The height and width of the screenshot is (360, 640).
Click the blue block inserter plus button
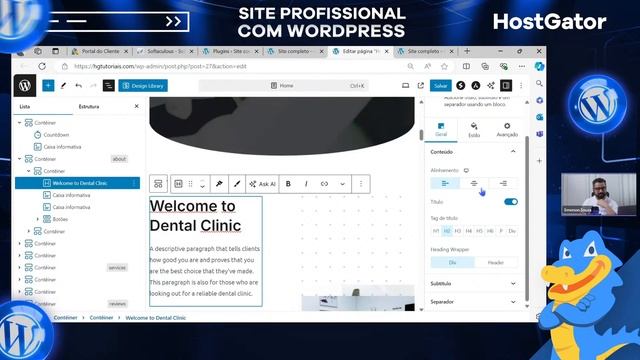coord(48,86)
